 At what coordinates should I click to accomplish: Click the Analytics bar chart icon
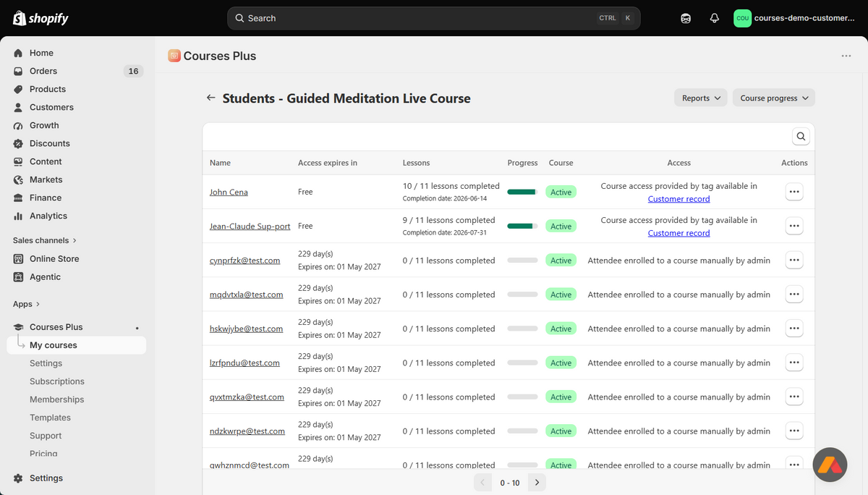tap(18, 216)
